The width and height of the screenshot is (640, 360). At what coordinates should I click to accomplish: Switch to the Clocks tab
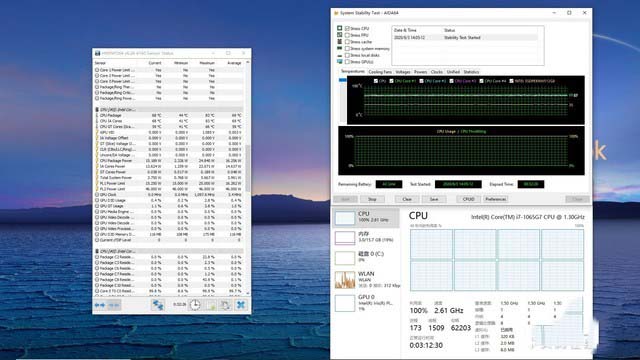tap(437, 72)
